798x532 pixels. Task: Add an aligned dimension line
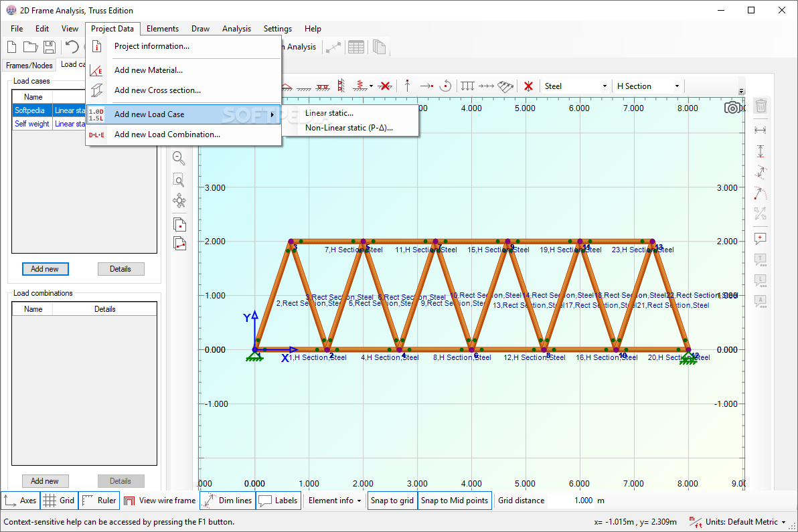(x=761, y=172)
